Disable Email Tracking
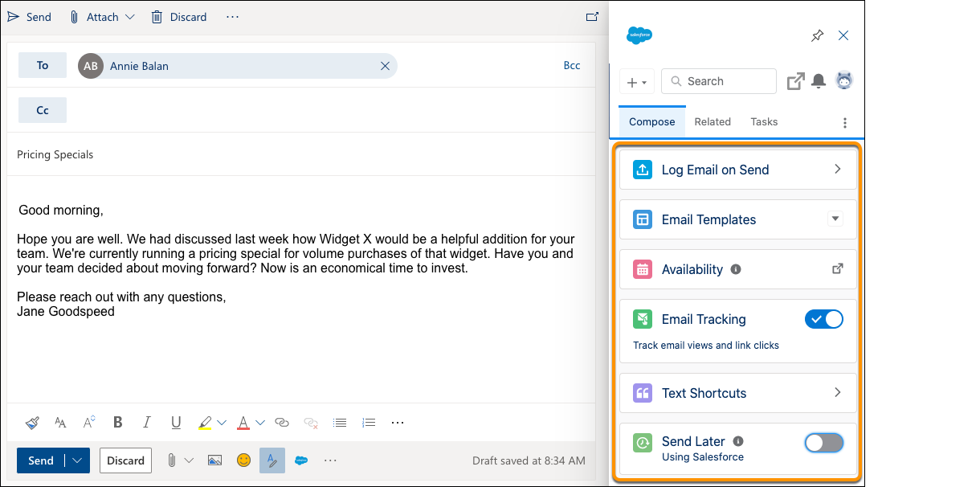Screen dimensions: 980x487 (824, 319)
